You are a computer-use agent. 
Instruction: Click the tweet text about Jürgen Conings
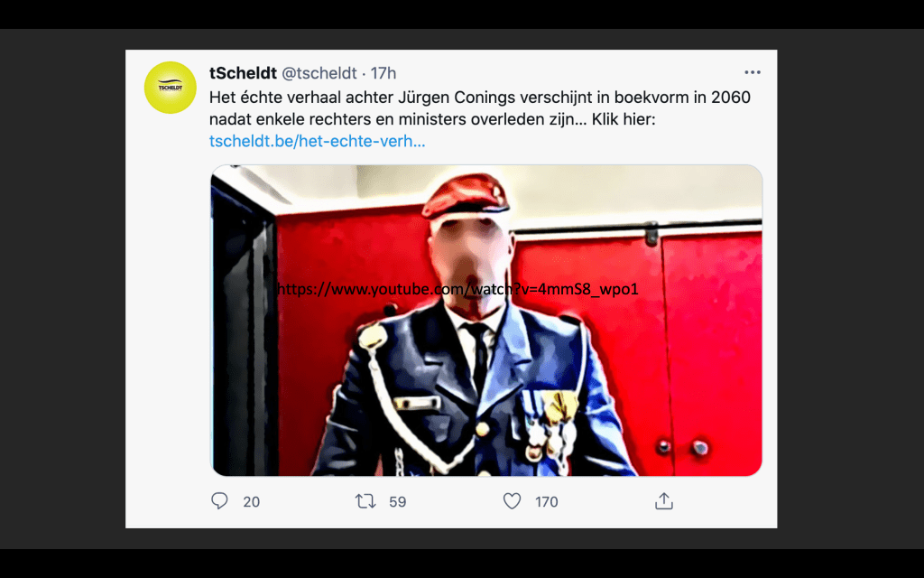[x=480, y=108]
